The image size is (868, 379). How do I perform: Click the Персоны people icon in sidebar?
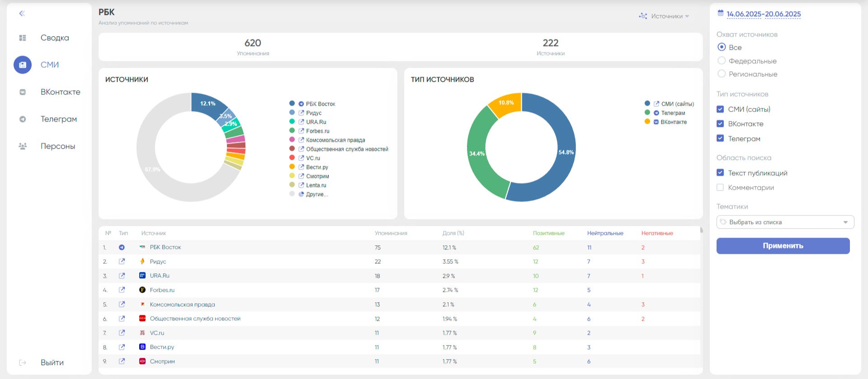(23, 146)
